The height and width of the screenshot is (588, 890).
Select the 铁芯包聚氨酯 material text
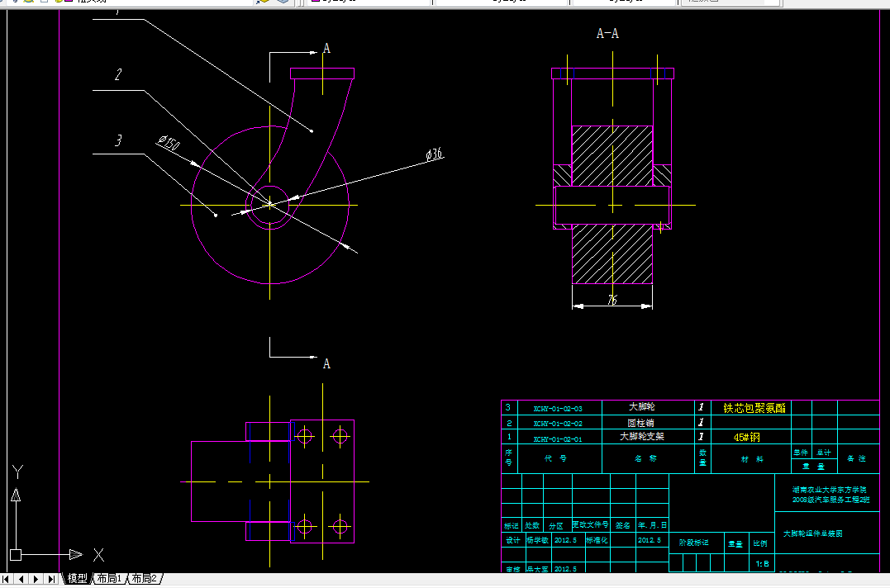pyautogui.click(x=754, y=408)
